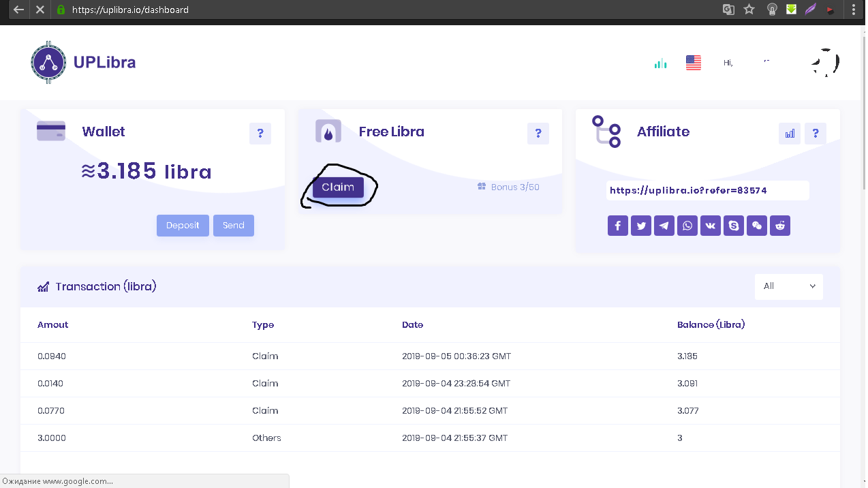This screenshot has height=488, width=868.
Task: Share referral link on Reddit
Action: (x=780, y=226)
